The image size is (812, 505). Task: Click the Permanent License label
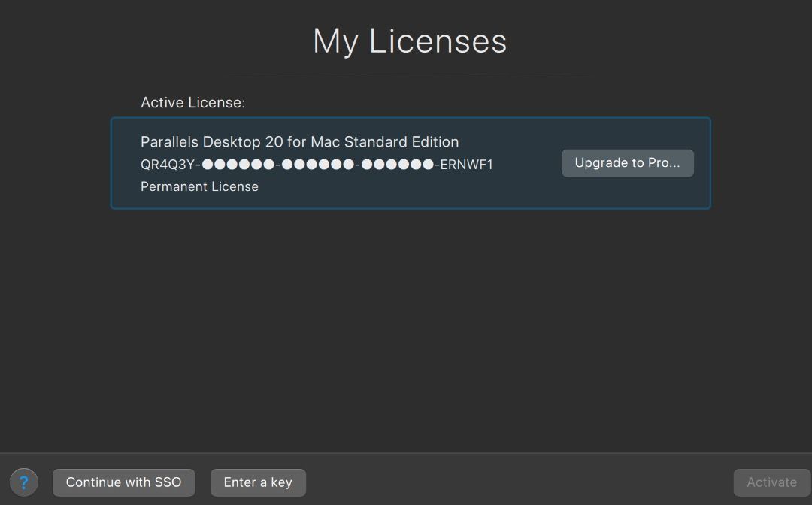[199, 186]
